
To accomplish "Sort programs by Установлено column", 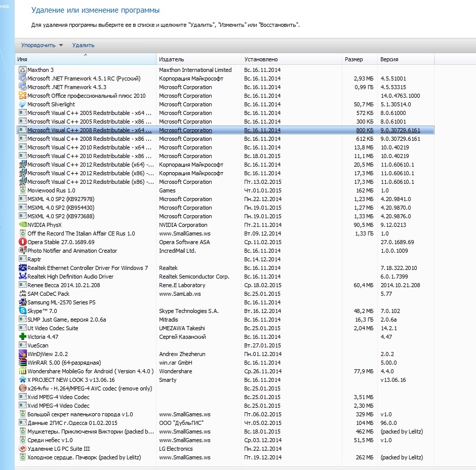I will click(291, 59).
